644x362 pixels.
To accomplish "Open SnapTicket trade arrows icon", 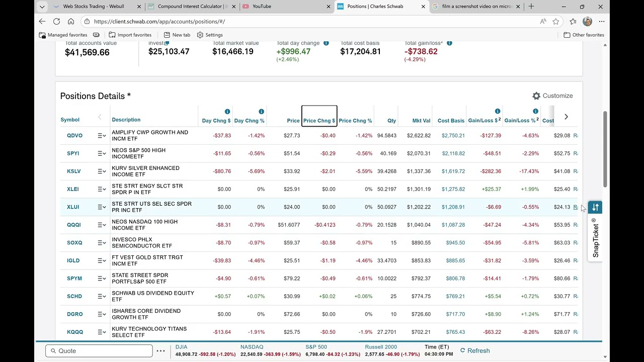I will coord(595,207).
